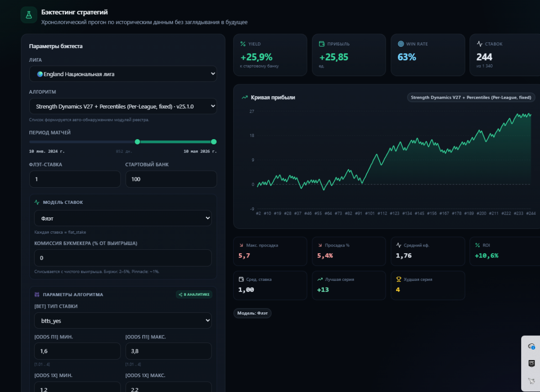Click the algorithm name badge above chart
This screenshot has width=540, height=392.
pyautogui.click(x=471, y=97)
